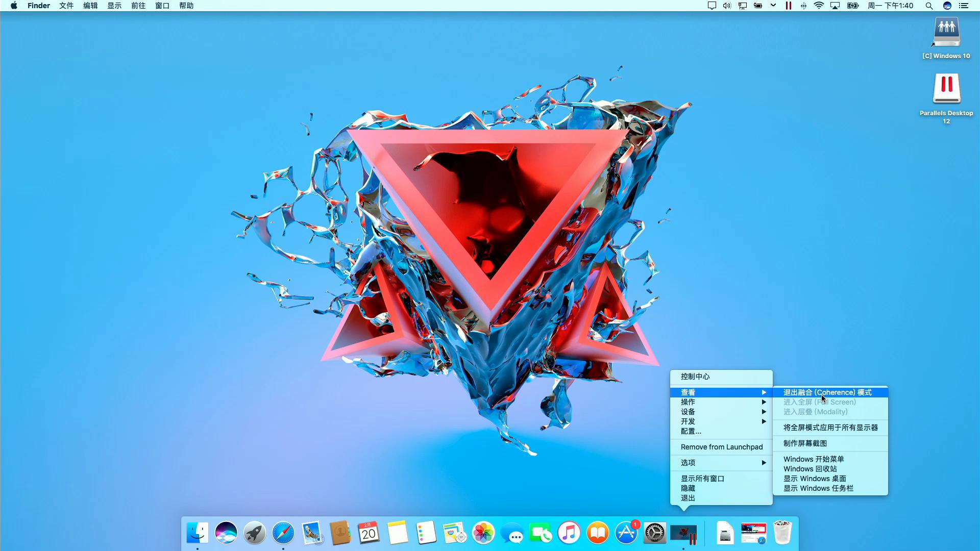Select 制作屏幕截图 in the submenu
The width and height of the screenshot is (980, 551).
(x=805, y=443)
